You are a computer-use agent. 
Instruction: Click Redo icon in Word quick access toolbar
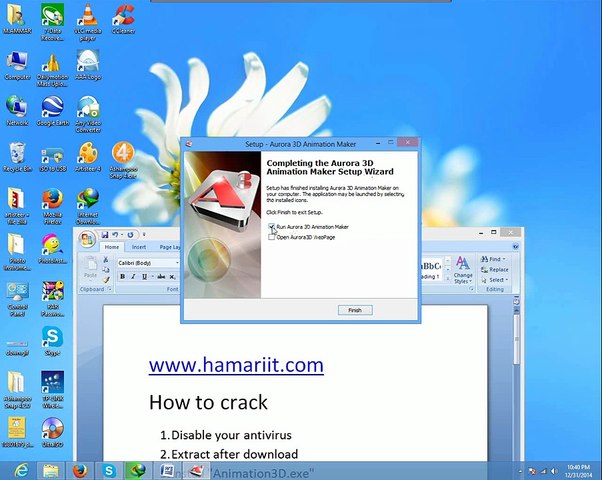tap(130, 235)
